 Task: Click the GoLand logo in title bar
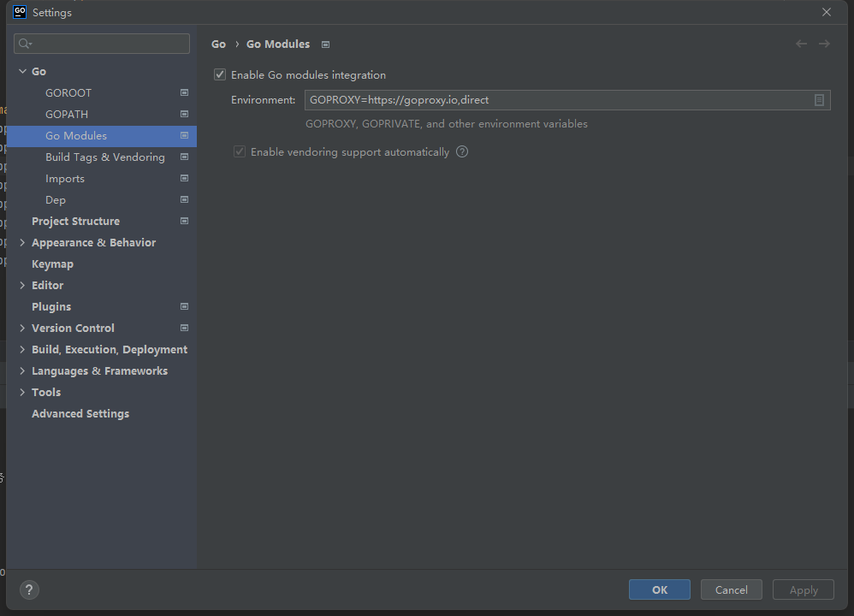[20, 12]
